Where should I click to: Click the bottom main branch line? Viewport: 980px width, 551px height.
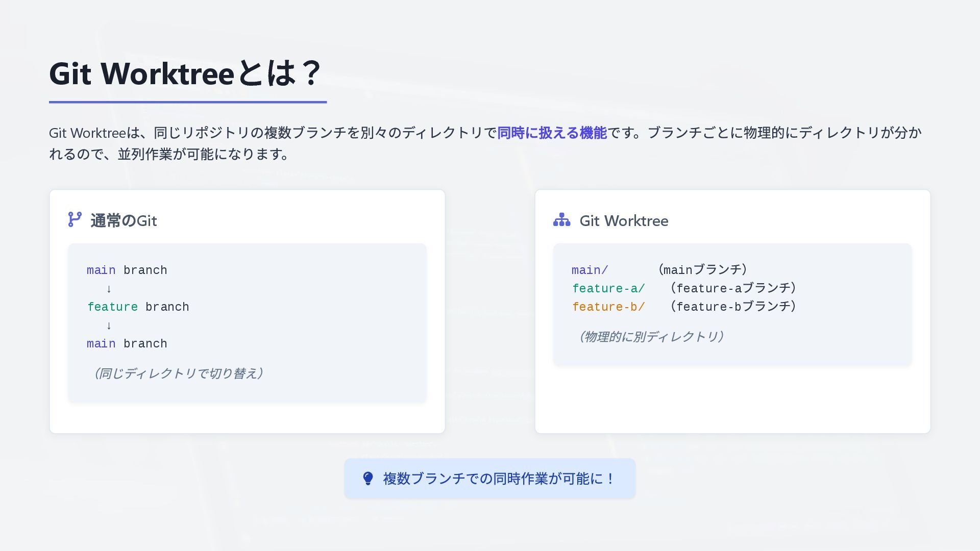[127, 344]
